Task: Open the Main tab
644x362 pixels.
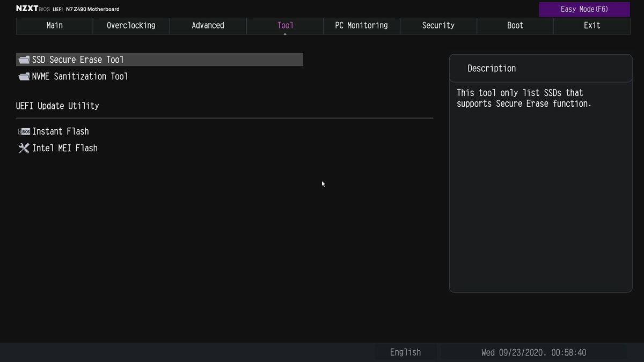Action: coord(55,26)
